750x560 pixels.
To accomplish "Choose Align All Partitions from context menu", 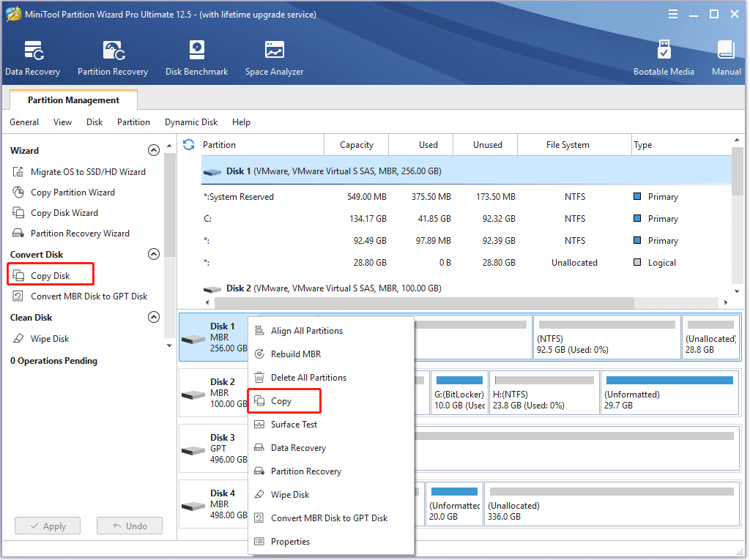I will coord(331,330).
